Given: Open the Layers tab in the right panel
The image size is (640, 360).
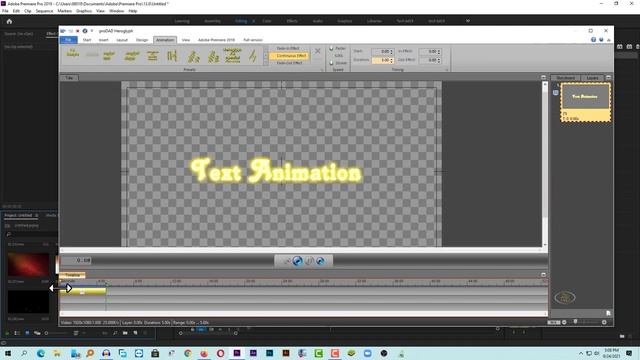Looking at the screenshot, I should point(592,78).
